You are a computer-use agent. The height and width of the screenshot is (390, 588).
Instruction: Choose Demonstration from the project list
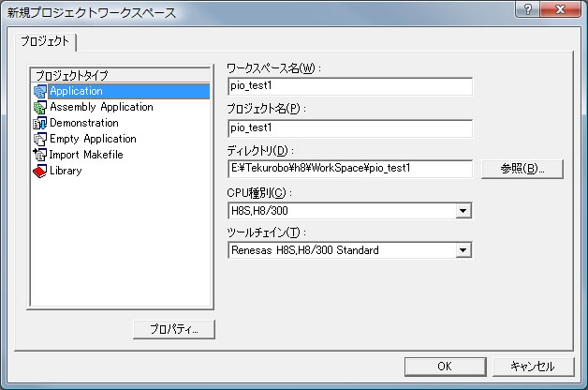(84, 124)
